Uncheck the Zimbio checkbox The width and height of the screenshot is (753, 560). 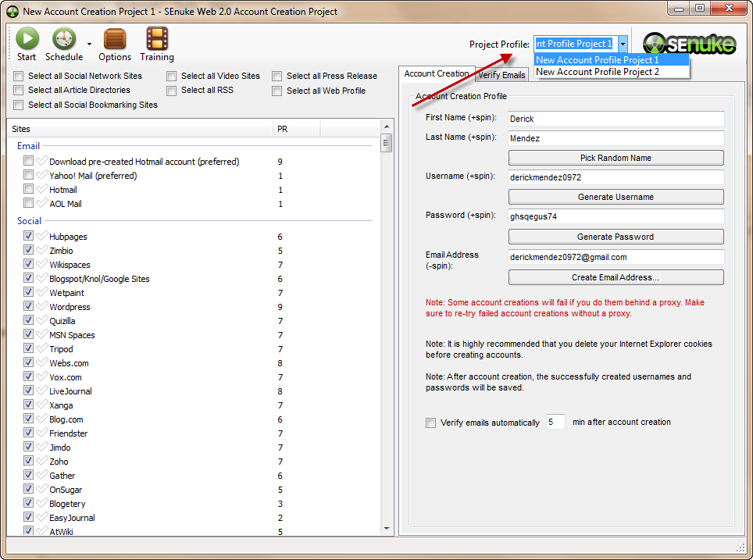(28, 249)
